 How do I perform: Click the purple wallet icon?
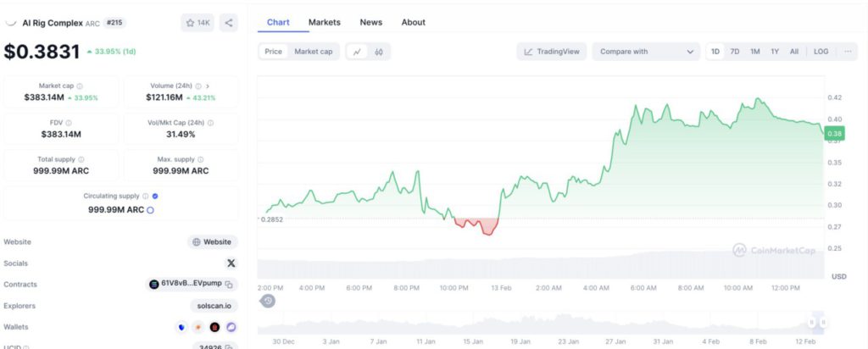(231, 328)
